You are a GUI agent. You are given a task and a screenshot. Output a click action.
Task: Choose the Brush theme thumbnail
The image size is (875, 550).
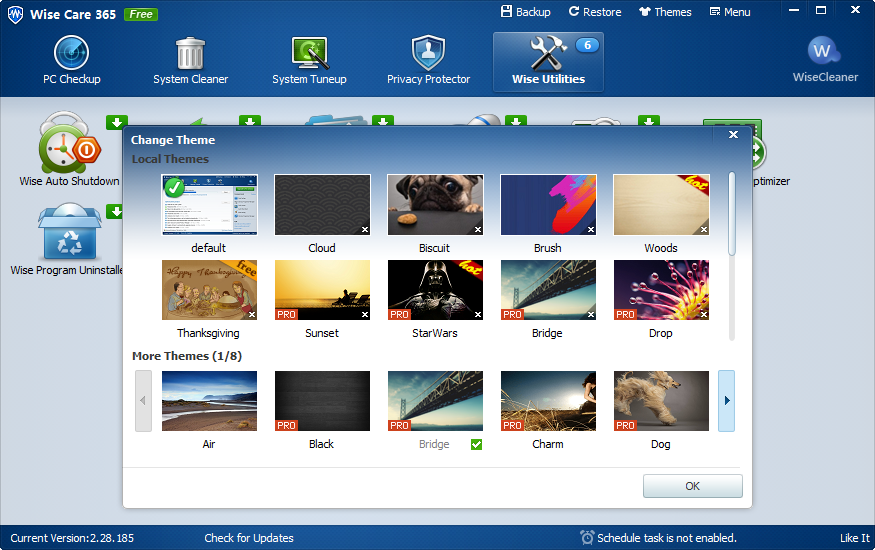pyautogui.click(x=548, y=205)
